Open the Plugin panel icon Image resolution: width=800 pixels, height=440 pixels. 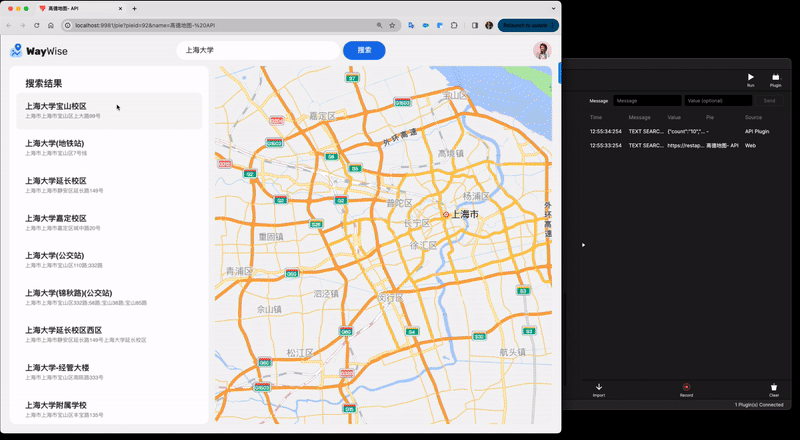pyautogui.click(x=775, y=78)
